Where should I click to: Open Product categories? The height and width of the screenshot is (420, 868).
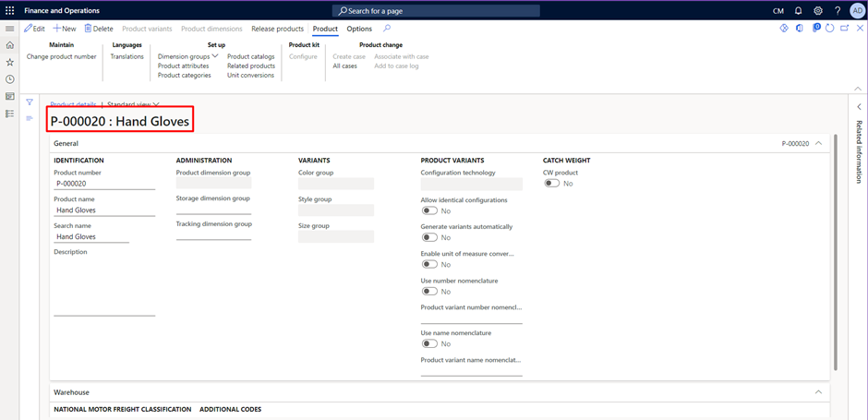click(185, 76)
